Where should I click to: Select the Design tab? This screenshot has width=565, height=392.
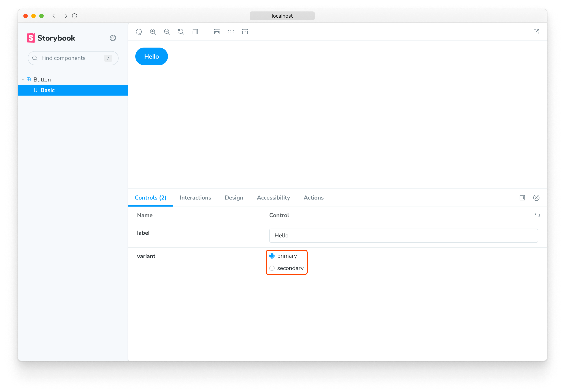click(x=234, y=198)
